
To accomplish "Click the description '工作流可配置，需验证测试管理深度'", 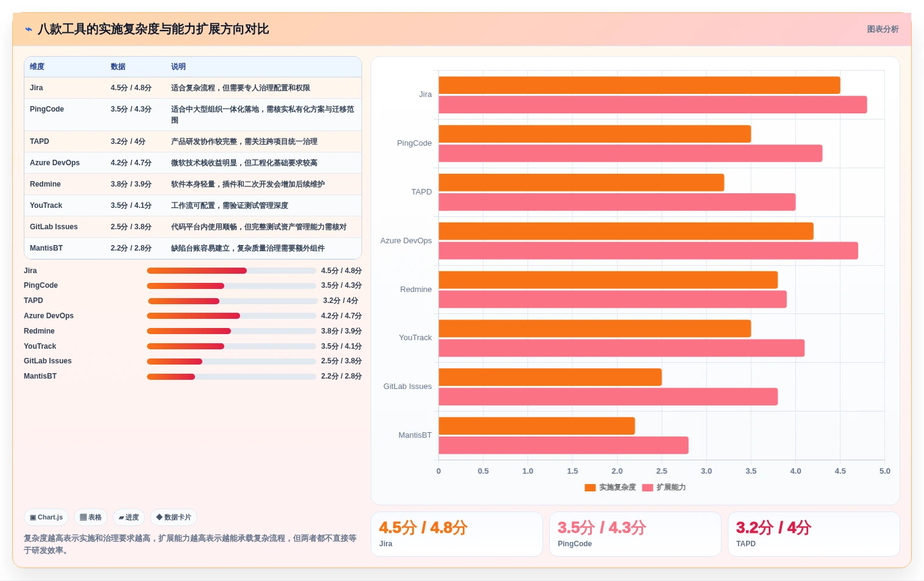I will (230, 205).
